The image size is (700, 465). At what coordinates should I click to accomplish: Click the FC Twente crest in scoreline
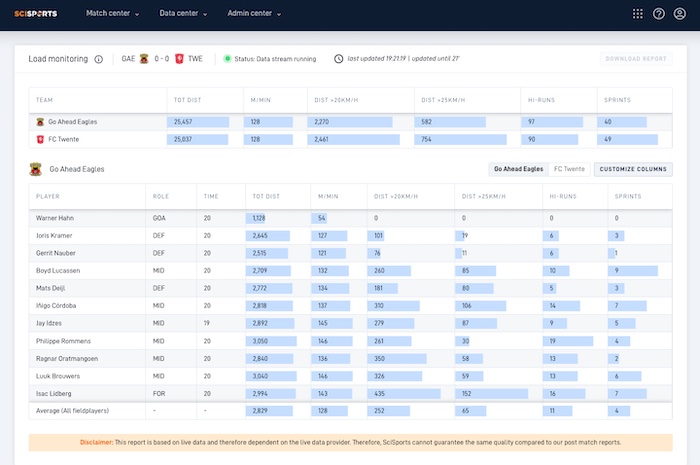coord(179,59)
